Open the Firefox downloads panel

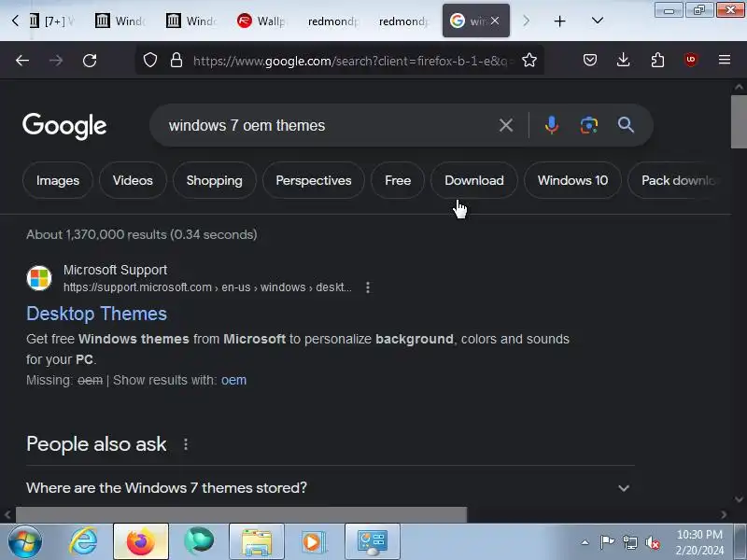pos(623,60)
